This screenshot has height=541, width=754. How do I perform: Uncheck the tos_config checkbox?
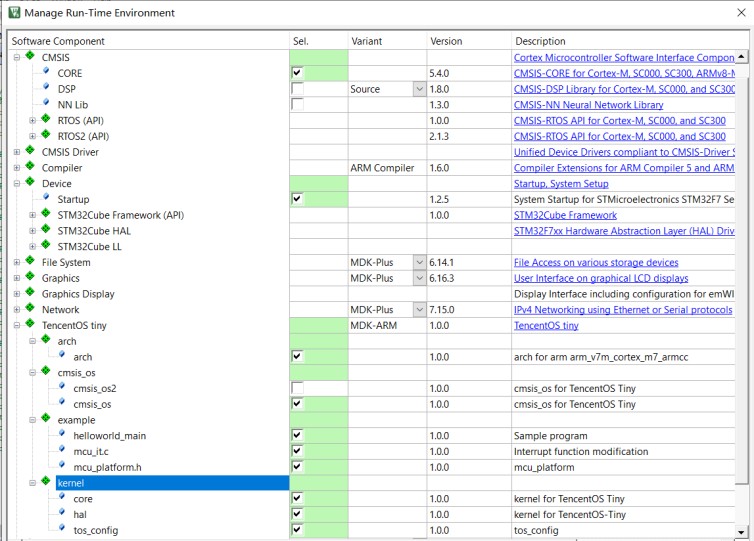(297, 530)
